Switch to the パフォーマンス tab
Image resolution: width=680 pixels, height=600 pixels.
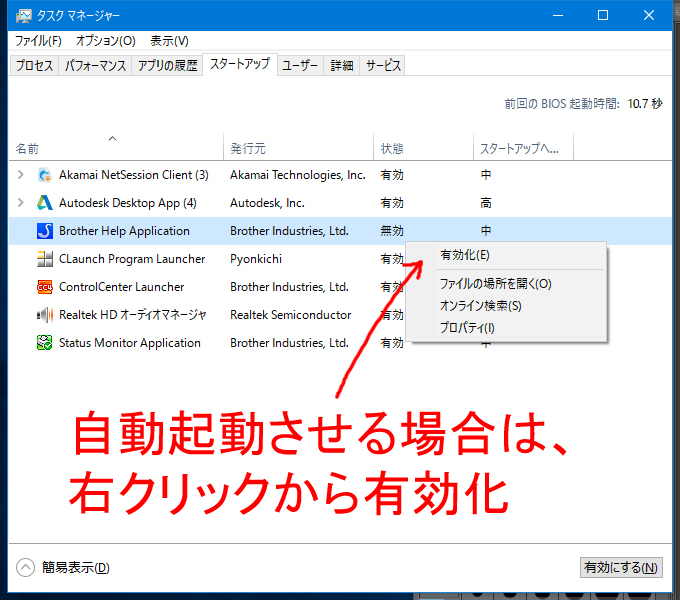[x=95, y=65]
